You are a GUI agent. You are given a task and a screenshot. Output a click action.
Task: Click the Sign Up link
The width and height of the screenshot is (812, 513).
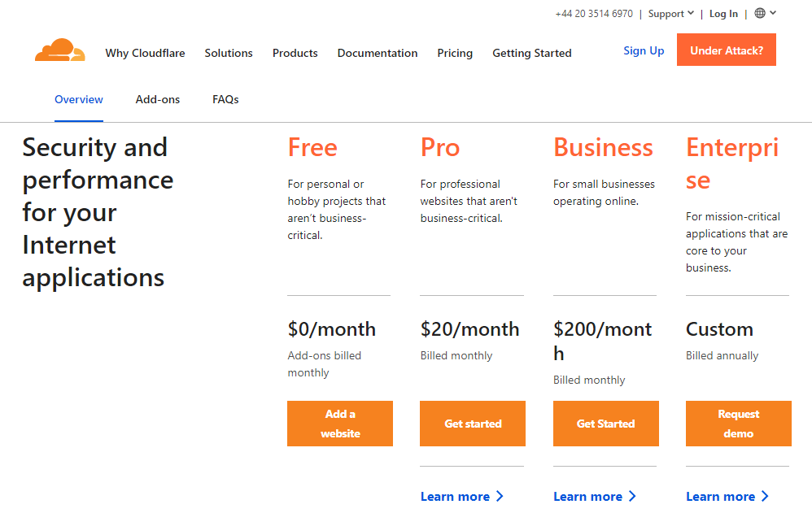(x=644, y=50)
